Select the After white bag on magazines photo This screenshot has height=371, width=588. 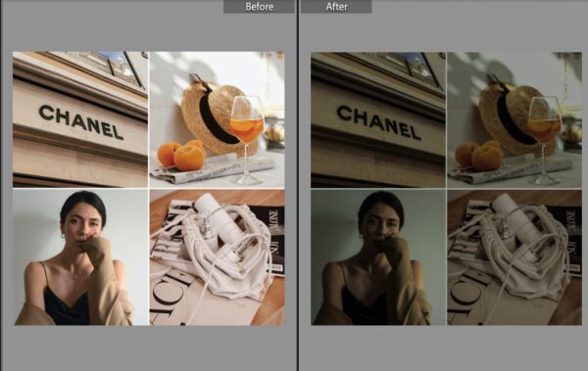click(514, 257)
